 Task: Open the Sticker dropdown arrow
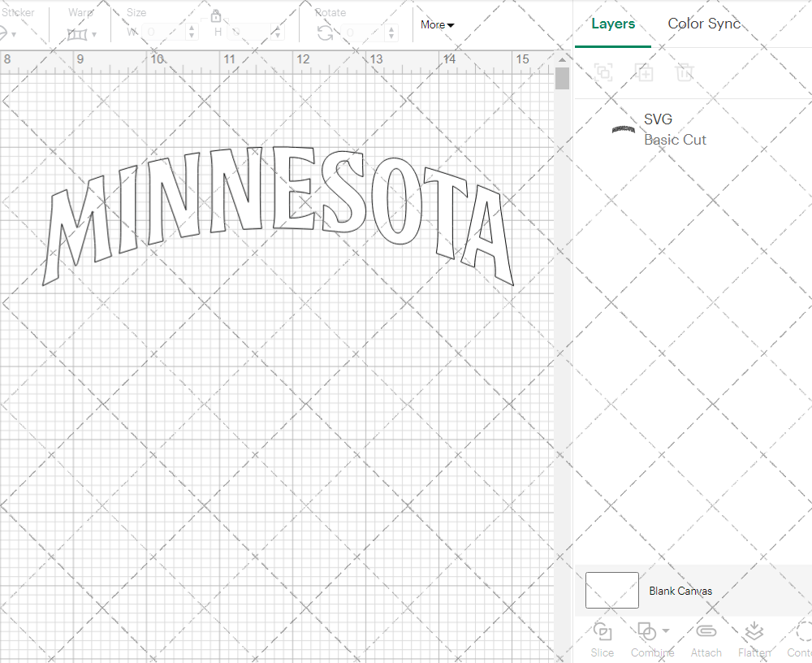(14, 35)
